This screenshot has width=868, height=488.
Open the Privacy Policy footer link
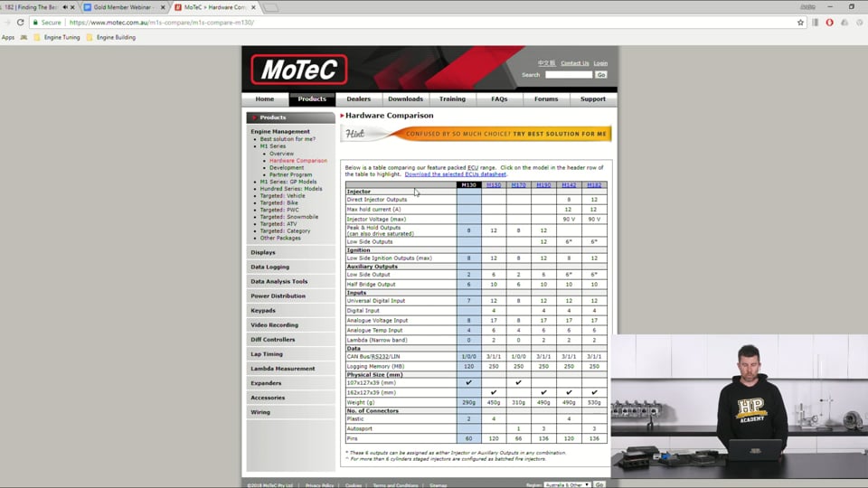[x=319, y=485]
